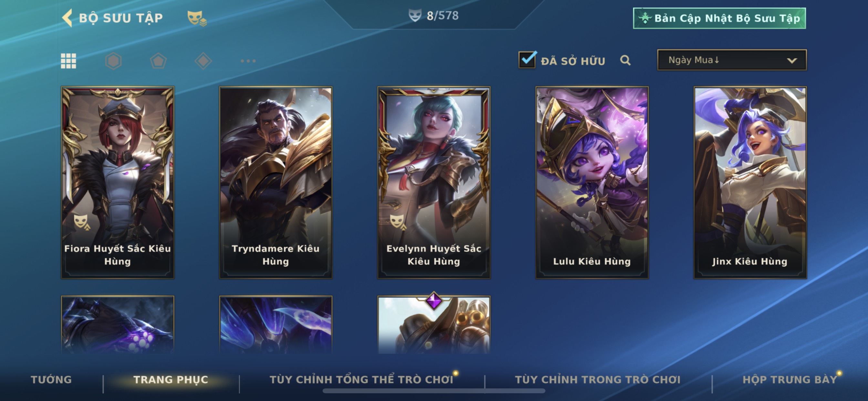Screen dimensions: 868x401
Task: Open Tùy Chỉnh Trong Trò Chơi tab
Action: pyautogui.click(x=597, y=379)
